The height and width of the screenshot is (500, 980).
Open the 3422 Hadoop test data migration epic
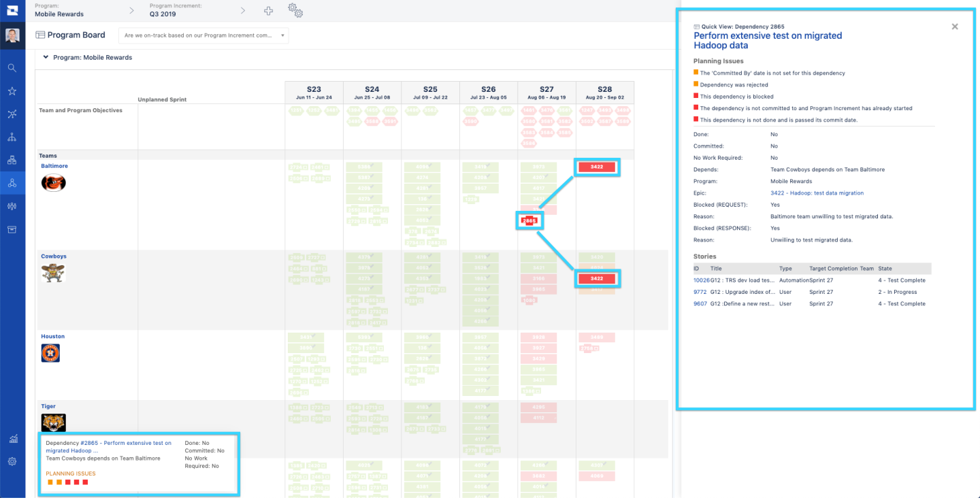click(x=817, y=193)
